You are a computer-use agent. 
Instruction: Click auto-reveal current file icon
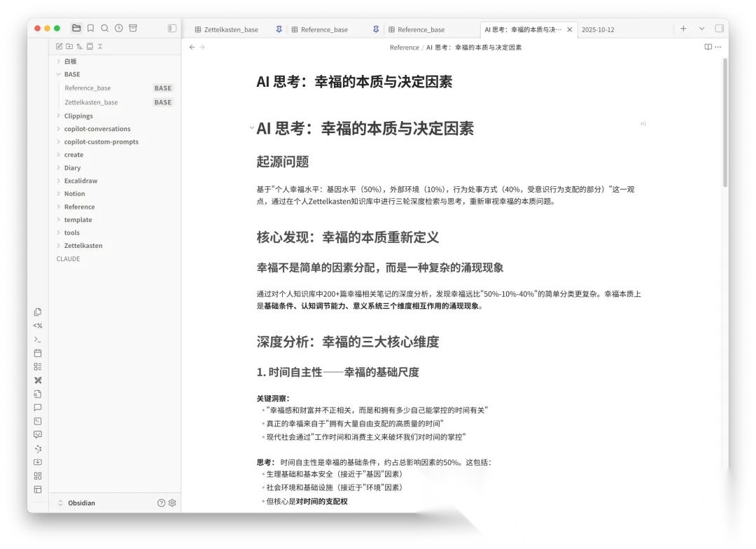pos(90,46)
